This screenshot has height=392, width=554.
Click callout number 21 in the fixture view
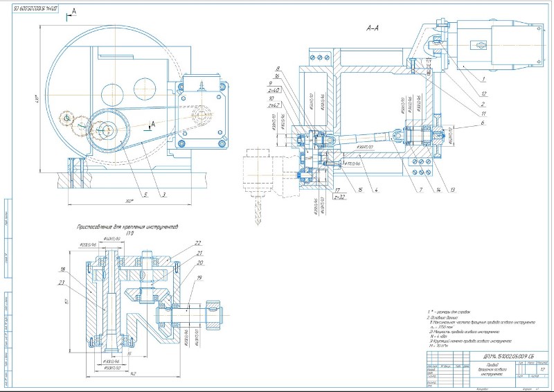(x=199, y=253)
